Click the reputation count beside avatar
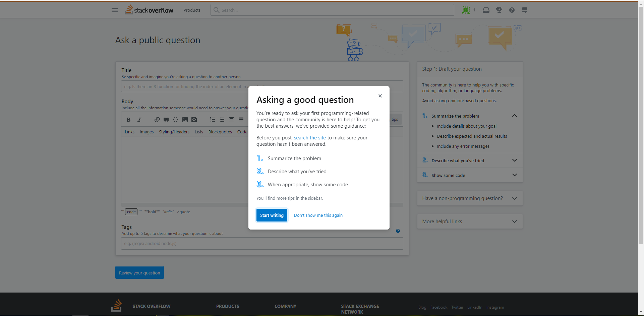This screenshot has width=644, height=316. 474,10
